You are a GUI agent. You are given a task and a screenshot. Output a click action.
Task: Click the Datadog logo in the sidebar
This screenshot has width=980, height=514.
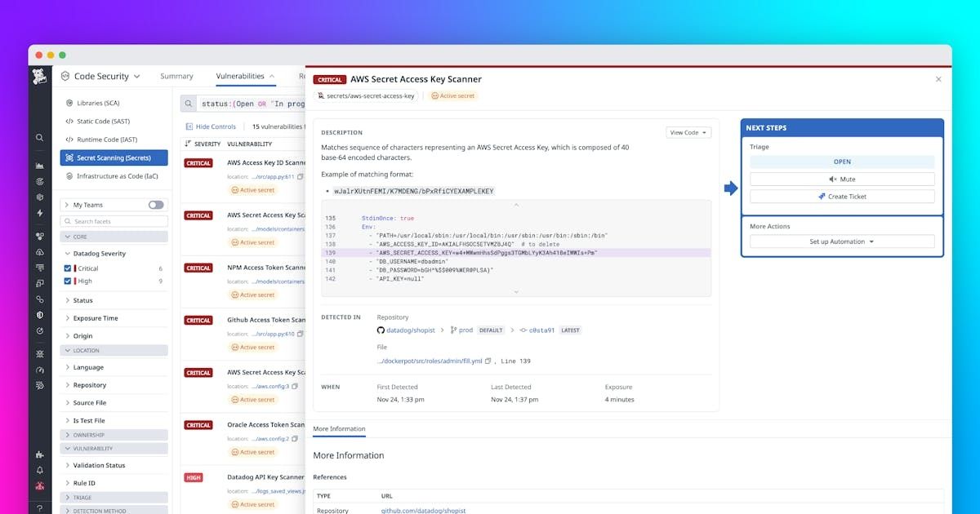pyautogui.click(x=39, y=76)
